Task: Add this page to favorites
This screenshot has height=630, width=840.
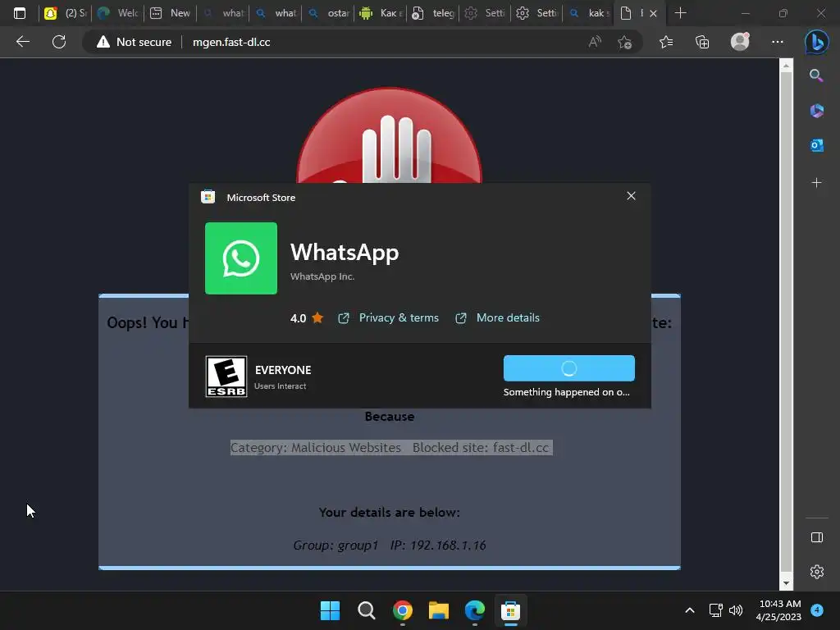Action: pos(624,42)
